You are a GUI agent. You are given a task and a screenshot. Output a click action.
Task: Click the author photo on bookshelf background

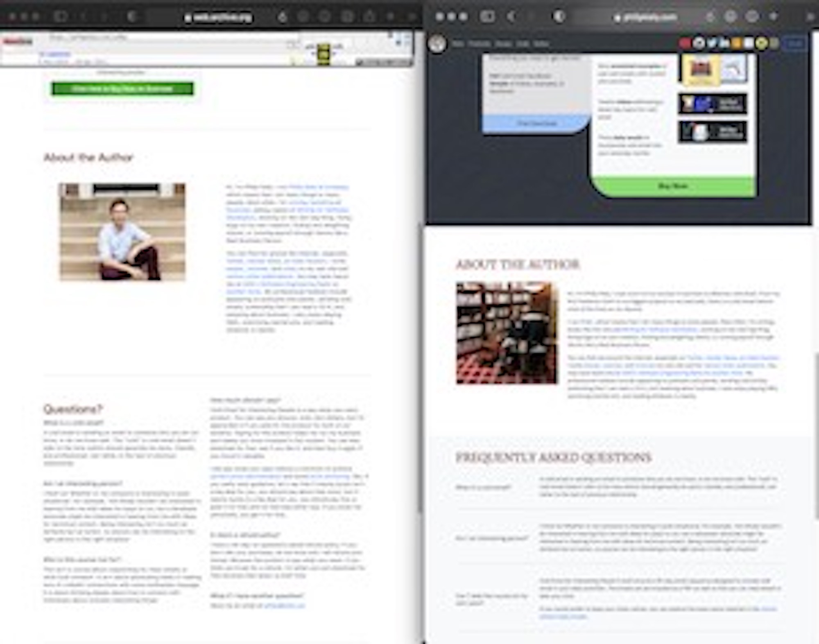pyautogui.click(x=507, y=333)
